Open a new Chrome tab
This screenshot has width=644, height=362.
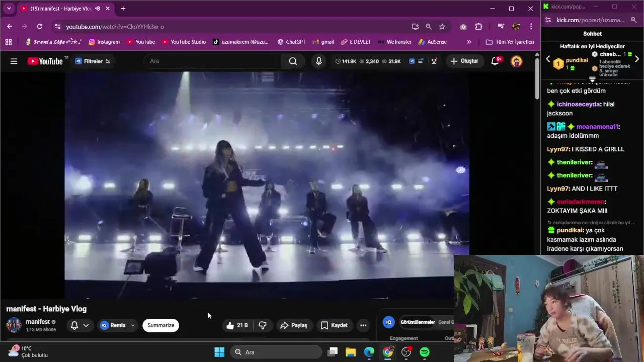tap(123, 9)
